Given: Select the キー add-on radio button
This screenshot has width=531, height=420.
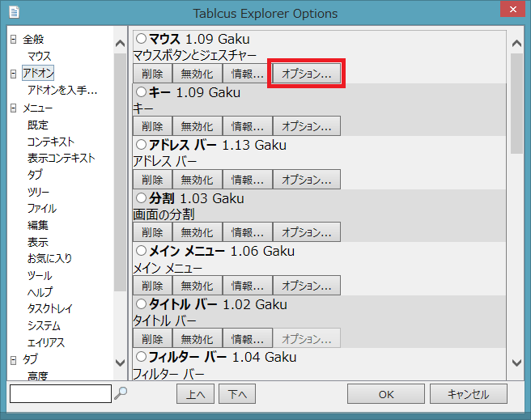Looking at the screenshot, I should (x=142, y=92).
